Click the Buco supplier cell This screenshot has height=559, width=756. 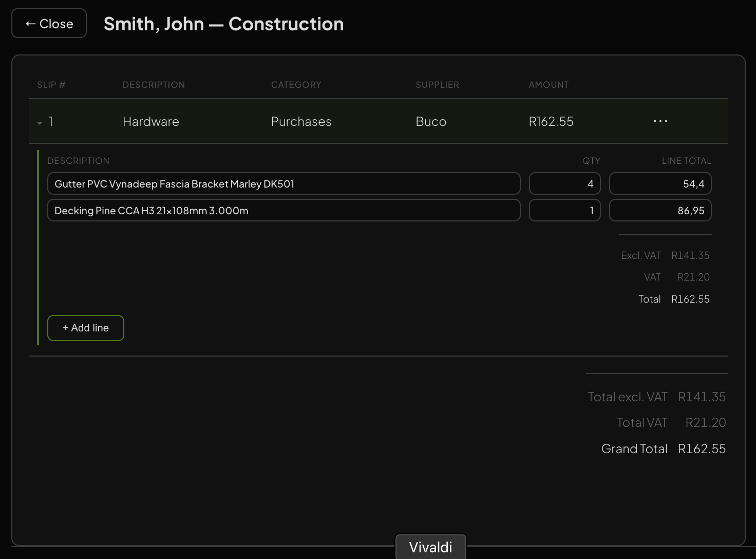click(431, 122)
